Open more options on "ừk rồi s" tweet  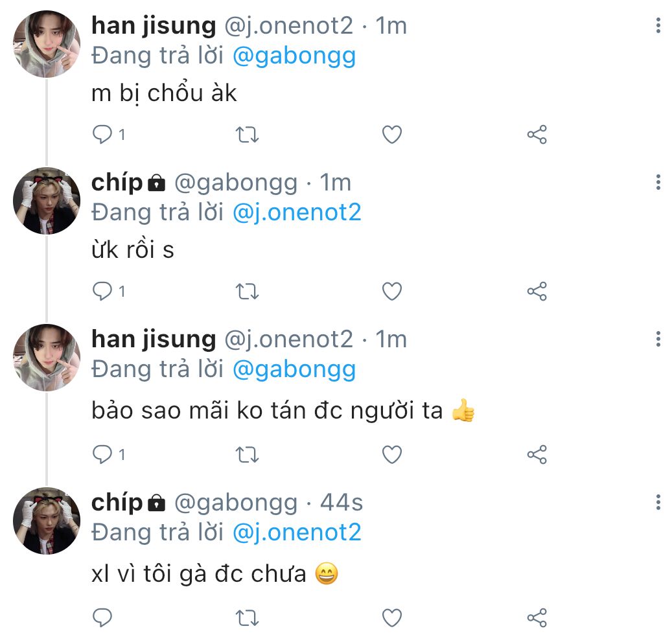[x=658, y=183]
